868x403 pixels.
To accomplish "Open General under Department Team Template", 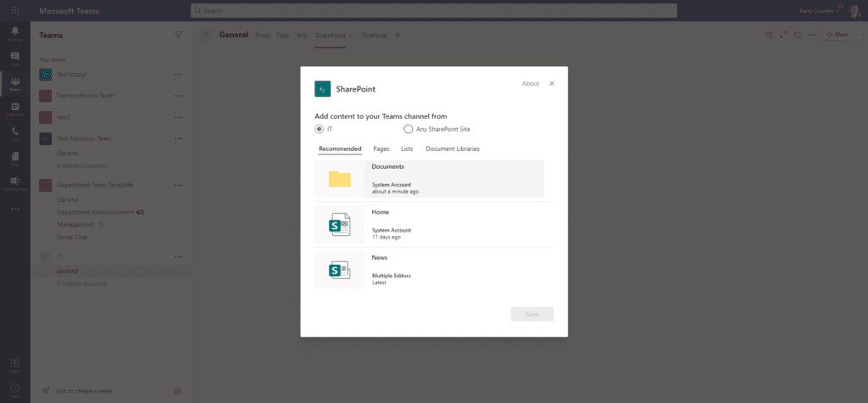I will pos(68,199).
